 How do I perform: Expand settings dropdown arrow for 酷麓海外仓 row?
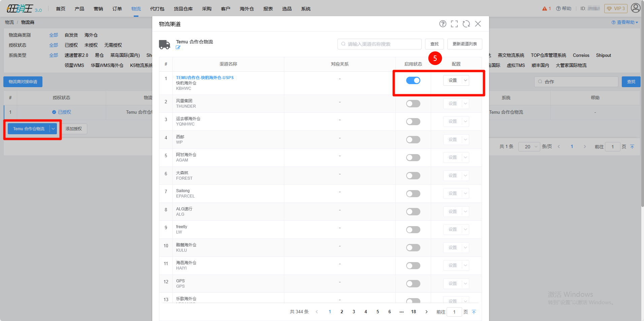click(x=465, y=248)
